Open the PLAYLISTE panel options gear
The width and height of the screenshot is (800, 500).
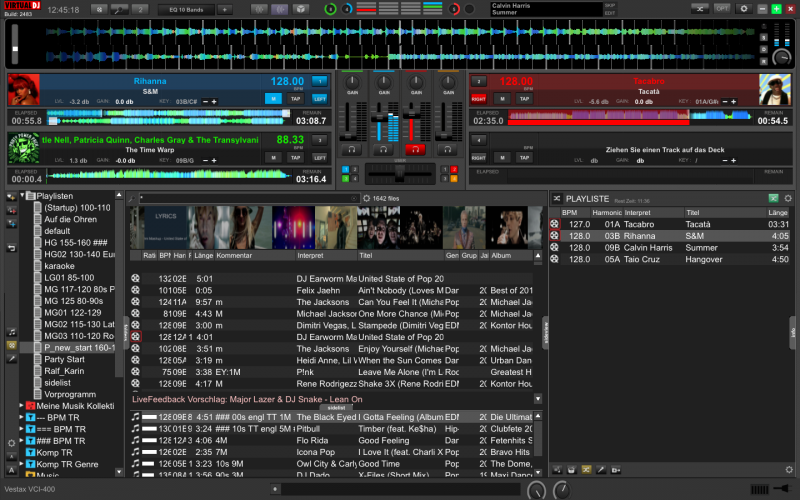click(788, 198)
